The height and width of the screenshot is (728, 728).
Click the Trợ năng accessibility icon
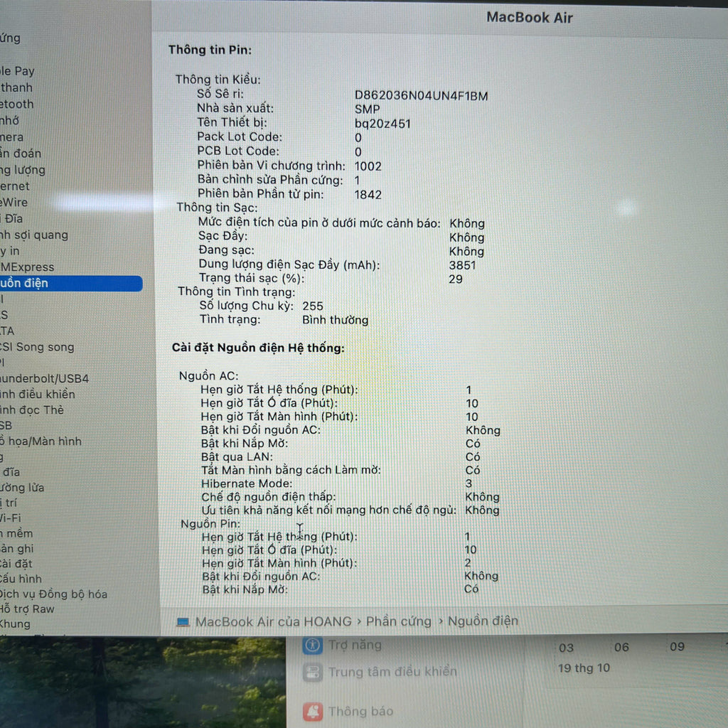coord(312,645)
